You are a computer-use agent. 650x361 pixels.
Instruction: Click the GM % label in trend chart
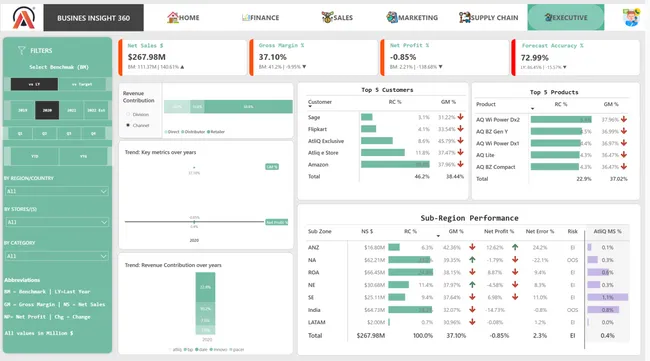[272, 167]
